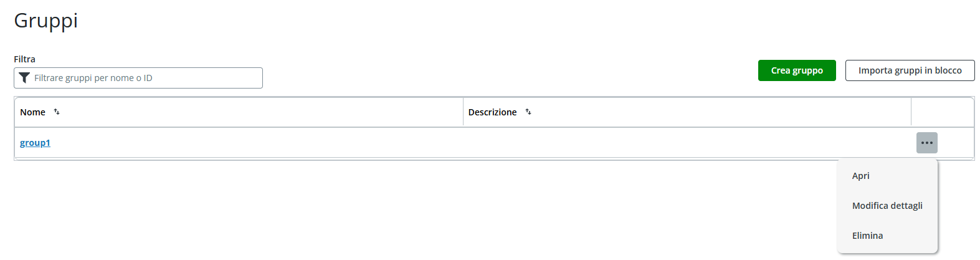Click the empty space between Apri and Modifica
Screen dimensions: 980x260
[887, 191]
